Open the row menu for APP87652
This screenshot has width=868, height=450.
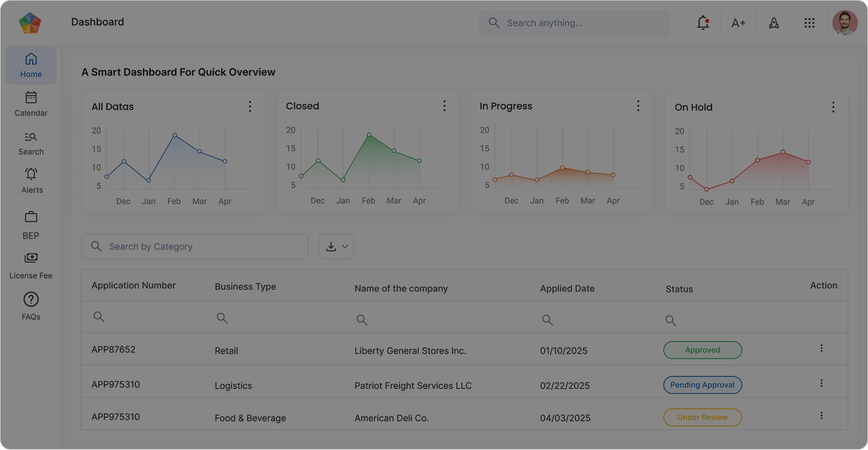coord(821,348)
